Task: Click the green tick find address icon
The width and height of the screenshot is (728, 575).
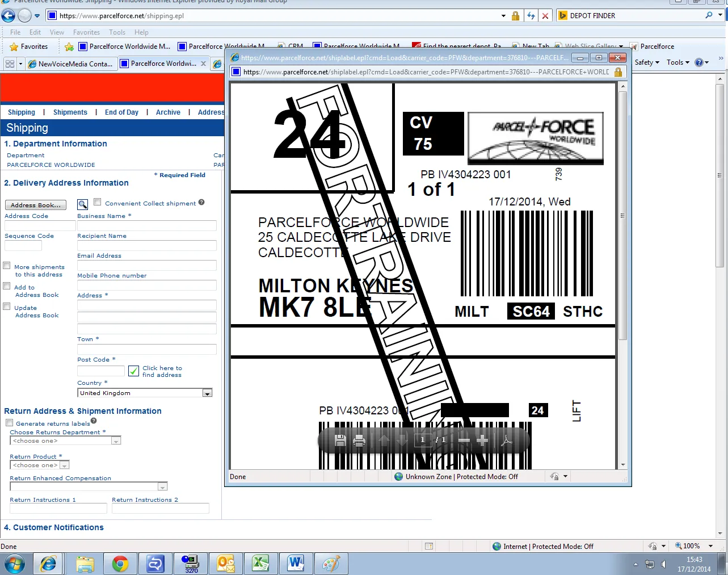Action: (x=133, y=371)
